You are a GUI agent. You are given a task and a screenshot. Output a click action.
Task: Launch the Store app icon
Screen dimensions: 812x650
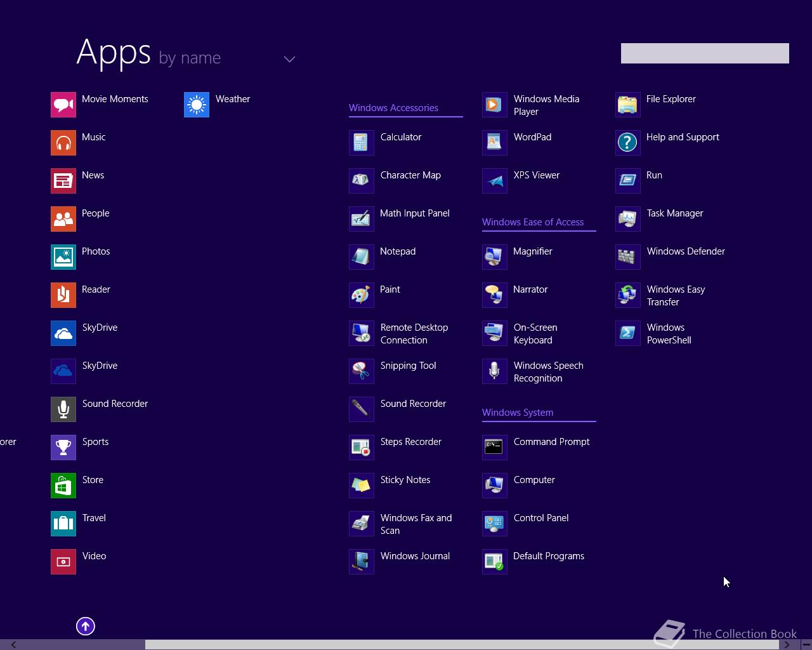click(x=63, y=486)
